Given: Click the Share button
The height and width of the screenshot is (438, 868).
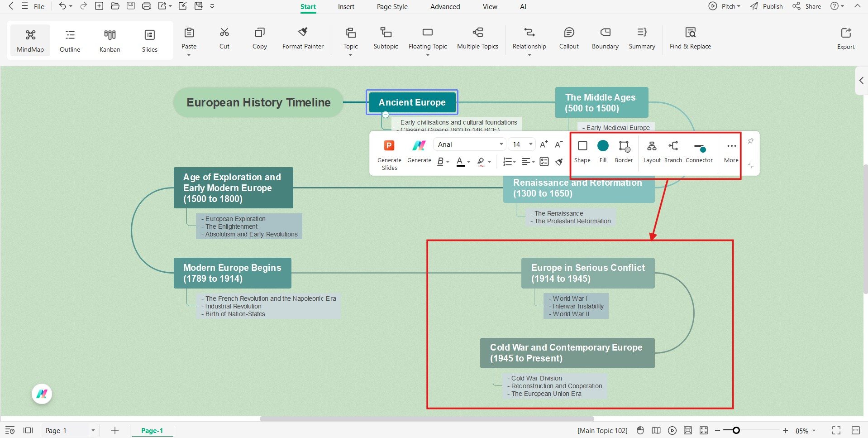Looking at the screenshot, I should 806,6.
